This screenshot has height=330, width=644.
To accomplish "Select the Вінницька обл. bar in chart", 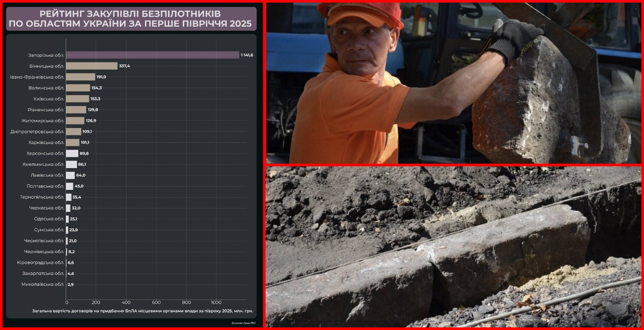I will coord(91,66).
